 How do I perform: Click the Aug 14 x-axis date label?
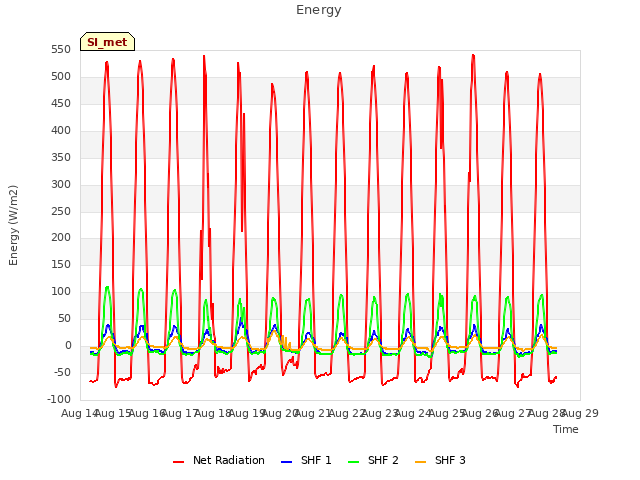click(79, 413)
